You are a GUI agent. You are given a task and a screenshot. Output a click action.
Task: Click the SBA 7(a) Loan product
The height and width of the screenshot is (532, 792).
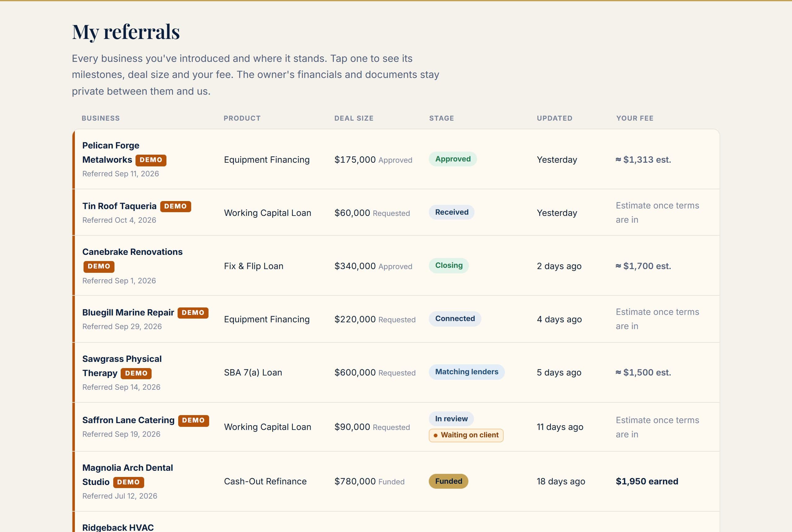[253, 373]
